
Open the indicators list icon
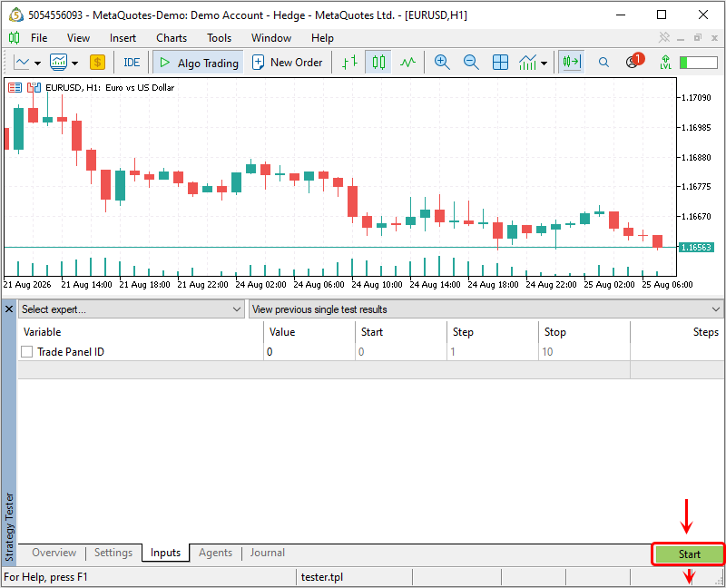(x=527, y=62)
